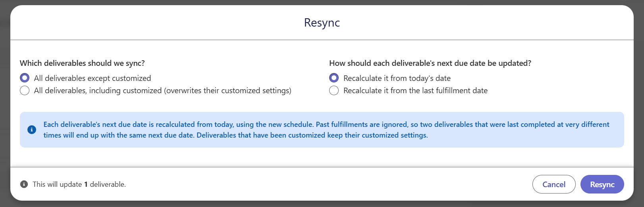Click the empty footer area left of Cancel
The image size is (644, 207).
pos(330,184)
